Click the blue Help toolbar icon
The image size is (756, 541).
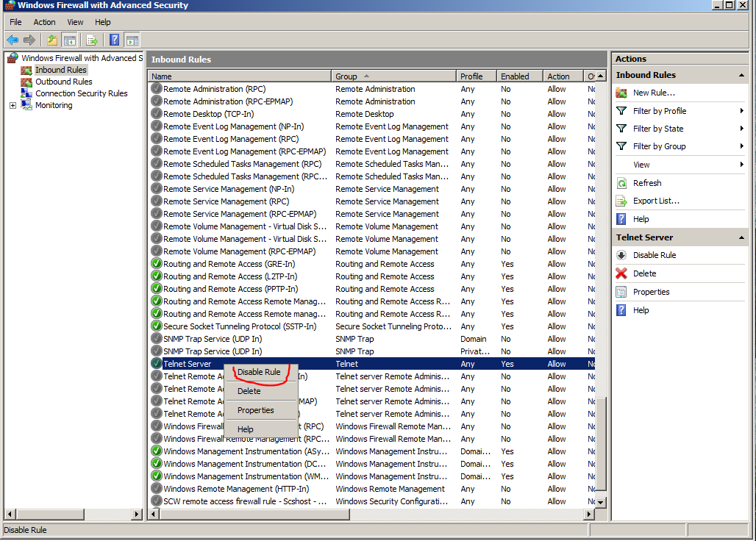[114, 40]
